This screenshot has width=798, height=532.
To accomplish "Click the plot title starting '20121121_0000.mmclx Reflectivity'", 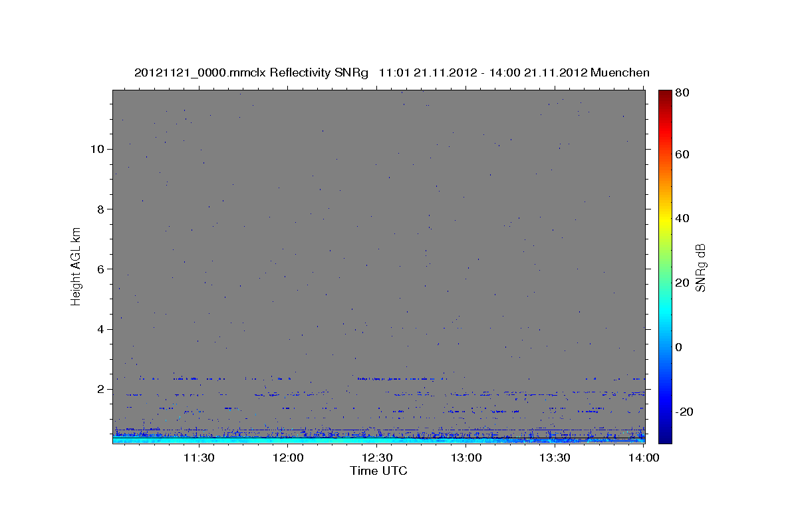I will [392, 72].
